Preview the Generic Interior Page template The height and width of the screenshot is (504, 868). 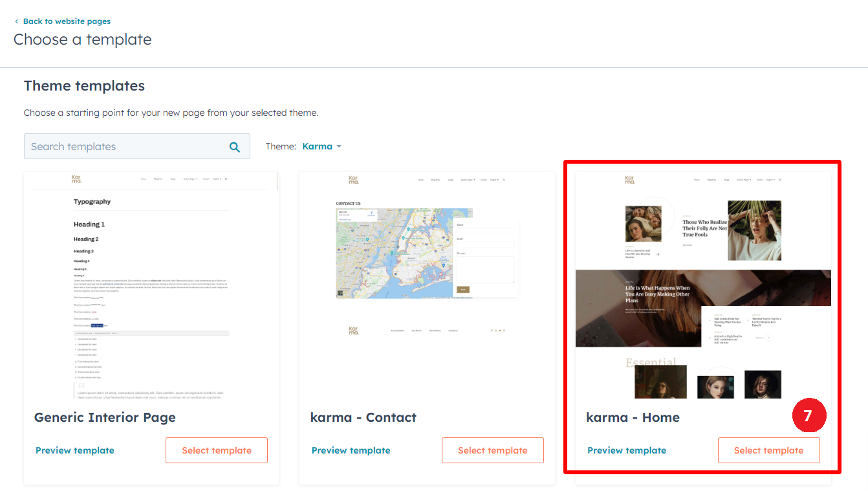pos(75,450)
